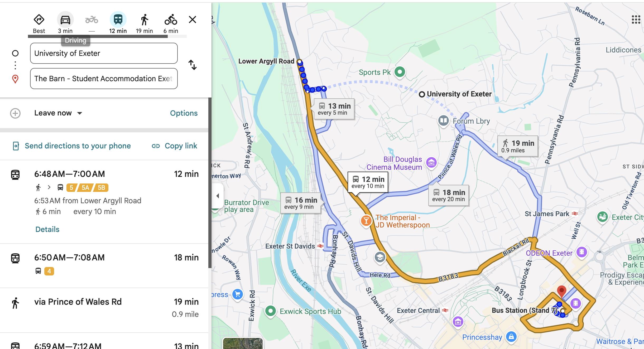Click the swap start and destination arrows
Screen dimensions: 644x349
(x=193, y=65)
